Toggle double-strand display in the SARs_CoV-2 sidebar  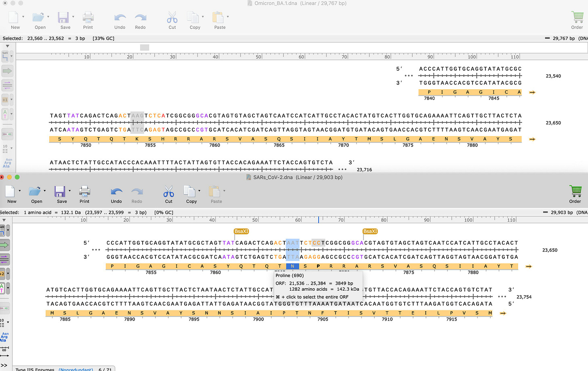[4, 259]
